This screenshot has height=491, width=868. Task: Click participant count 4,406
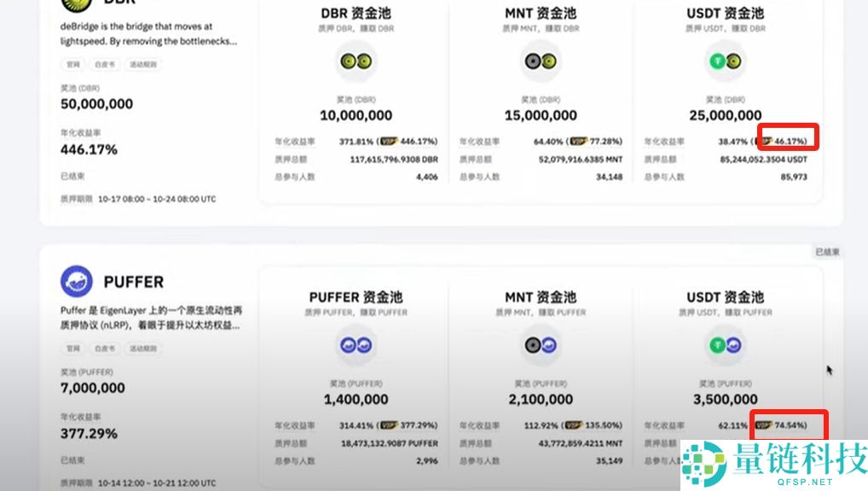[x=427, y=177]
